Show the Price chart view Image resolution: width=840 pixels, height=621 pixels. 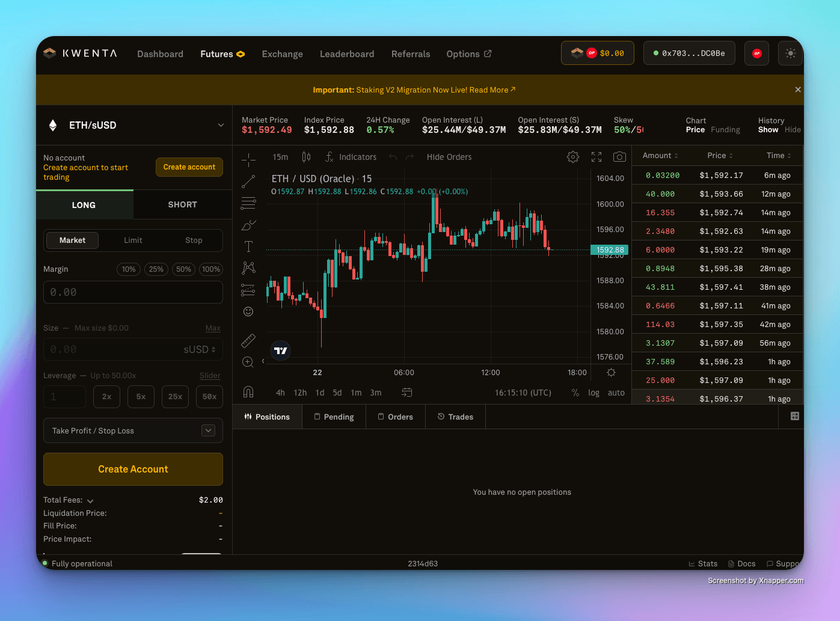click(695, 130)
